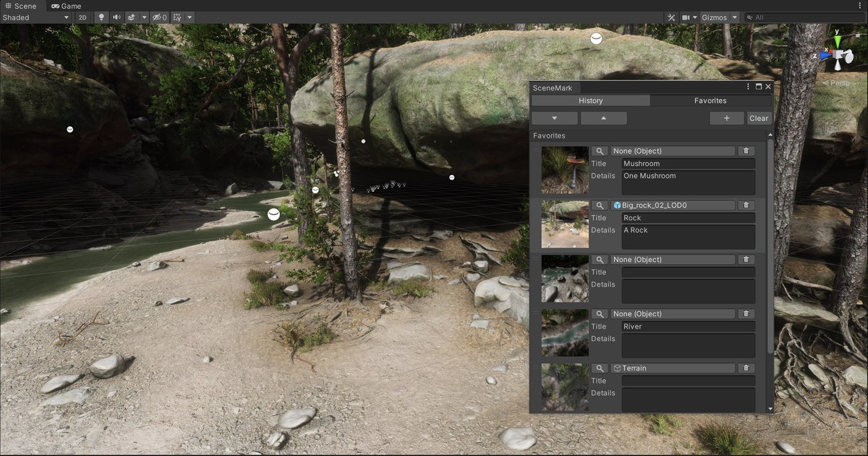Open the History tab in SceneMark

(x=590, y=101)
